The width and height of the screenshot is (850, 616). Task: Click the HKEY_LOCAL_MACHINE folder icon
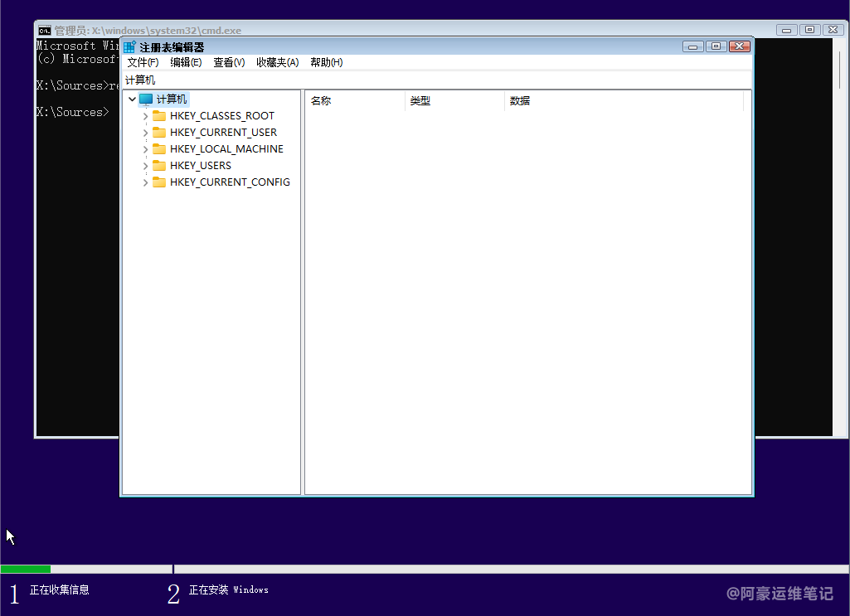[159, 149]
